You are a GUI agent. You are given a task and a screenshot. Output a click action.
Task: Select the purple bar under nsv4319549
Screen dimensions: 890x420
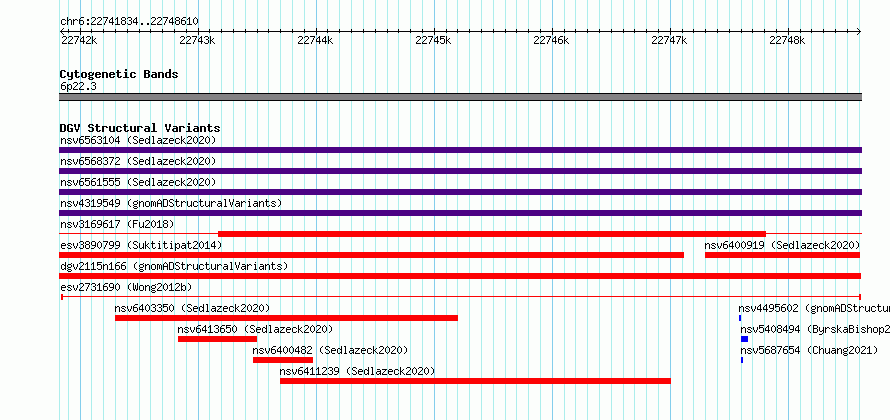pos(460,213)
